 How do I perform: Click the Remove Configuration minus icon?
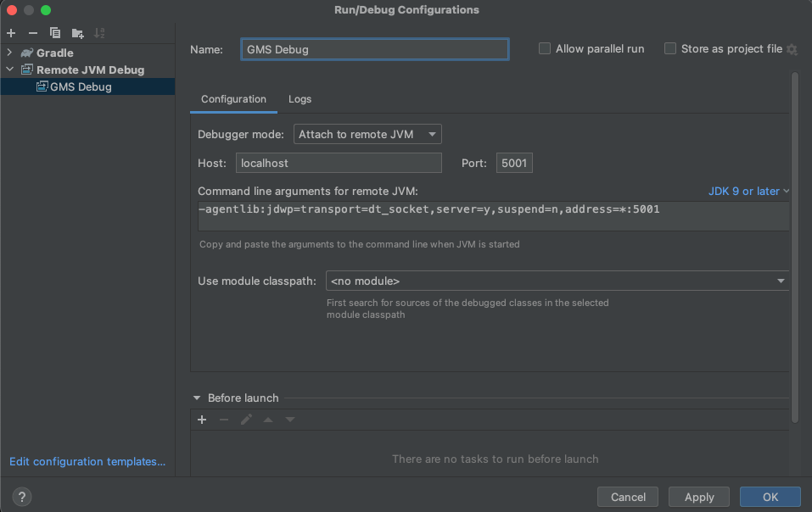[33, 33]
